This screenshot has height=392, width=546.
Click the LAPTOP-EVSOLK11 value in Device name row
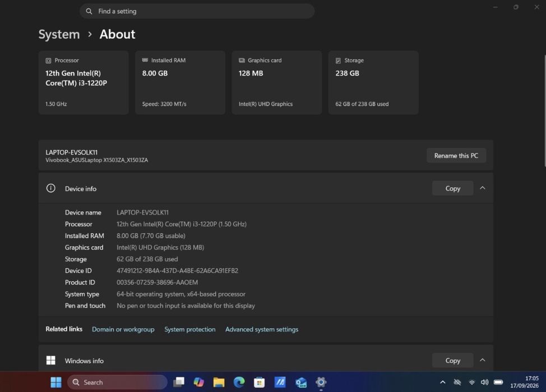tap(142, 213)
